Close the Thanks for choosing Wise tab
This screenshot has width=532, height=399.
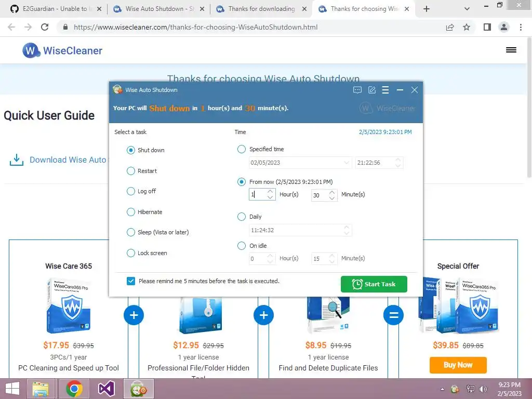coord(407,9)
